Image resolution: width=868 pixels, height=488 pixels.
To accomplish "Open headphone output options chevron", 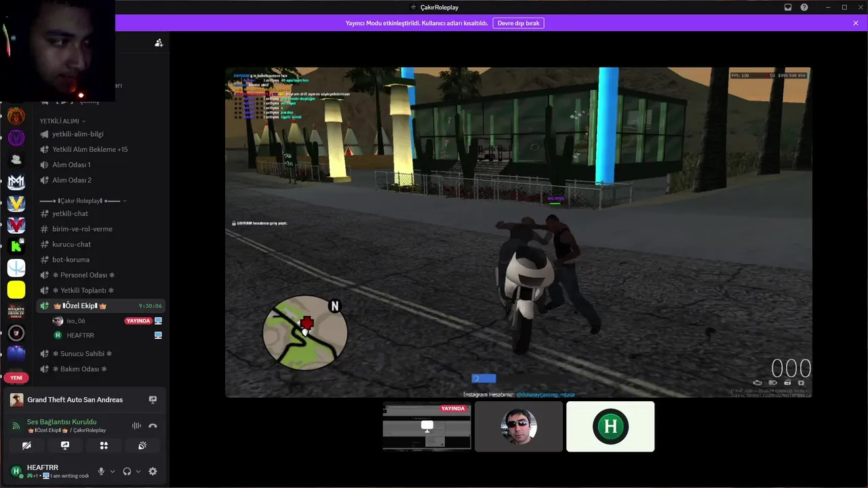I will 138,471.
